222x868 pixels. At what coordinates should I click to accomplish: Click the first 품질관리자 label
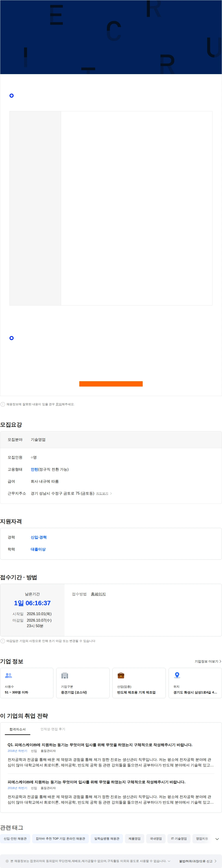point(48,751)
